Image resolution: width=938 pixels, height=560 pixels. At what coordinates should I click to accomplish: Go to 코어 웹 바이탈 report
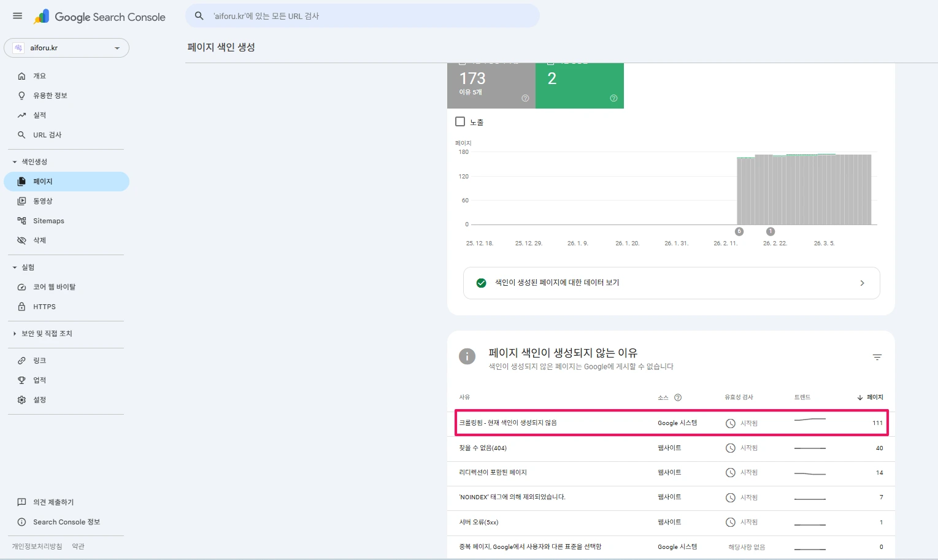(54, 287)
